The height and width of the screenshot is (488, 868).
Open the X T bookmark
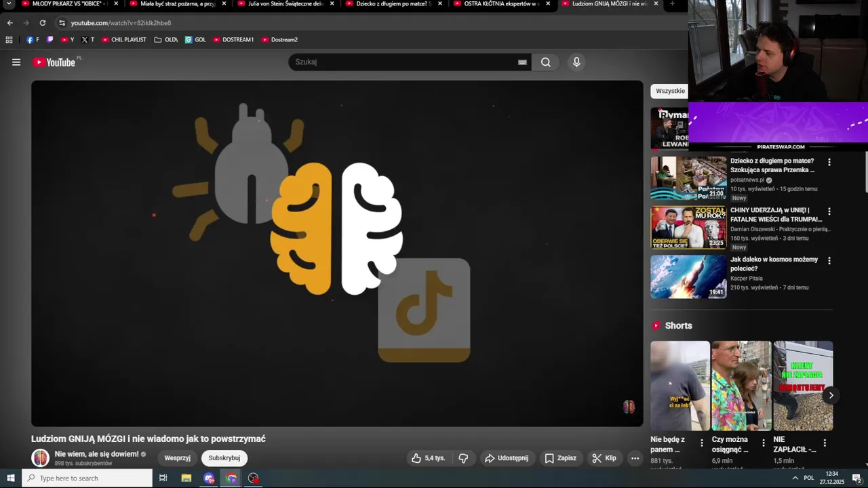point(87,40)
